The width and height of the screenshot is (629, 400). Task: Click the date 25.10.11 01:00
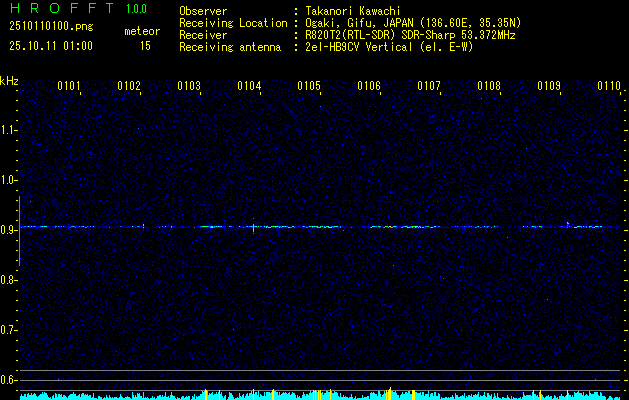[x=51, y=46]
